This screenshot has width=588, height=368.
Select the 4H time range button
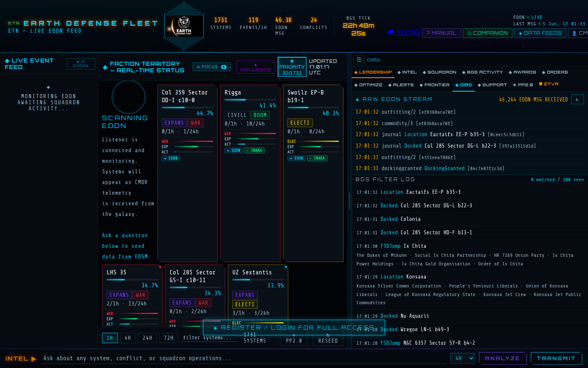click(x=128, y=338)
